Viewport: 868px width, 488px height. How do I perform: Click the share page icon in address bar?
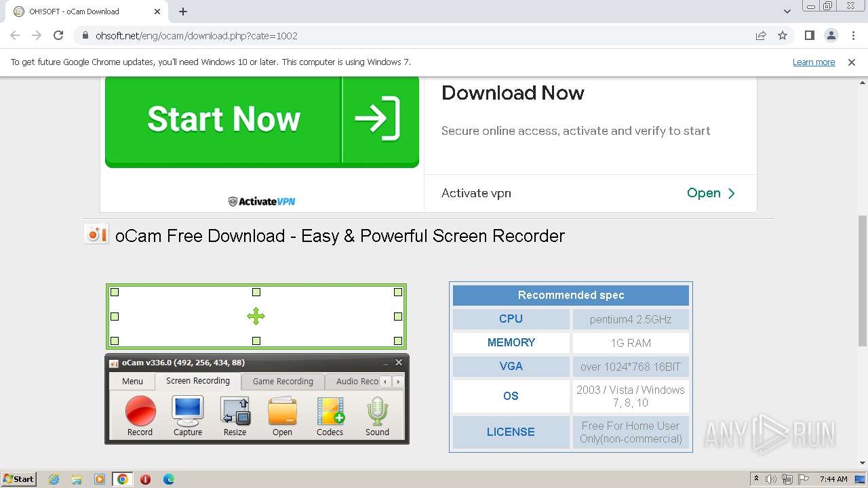pos(761,35)
